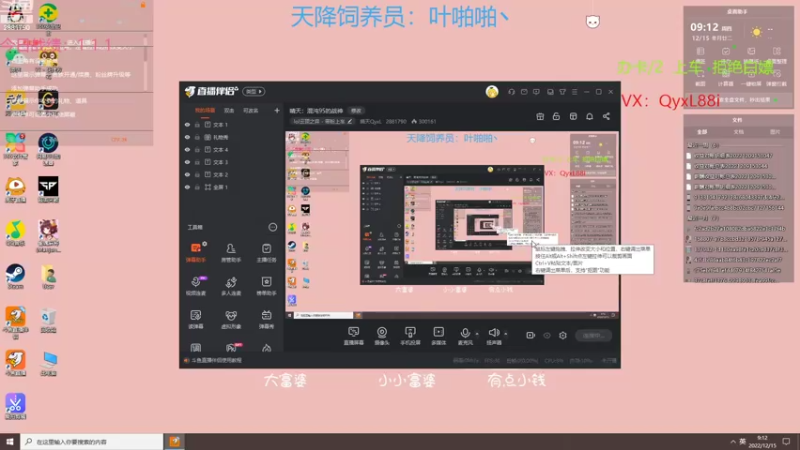Toggle visibility of 文本 1 source
This screenshot has width=800, height=450.
point(187,124)
